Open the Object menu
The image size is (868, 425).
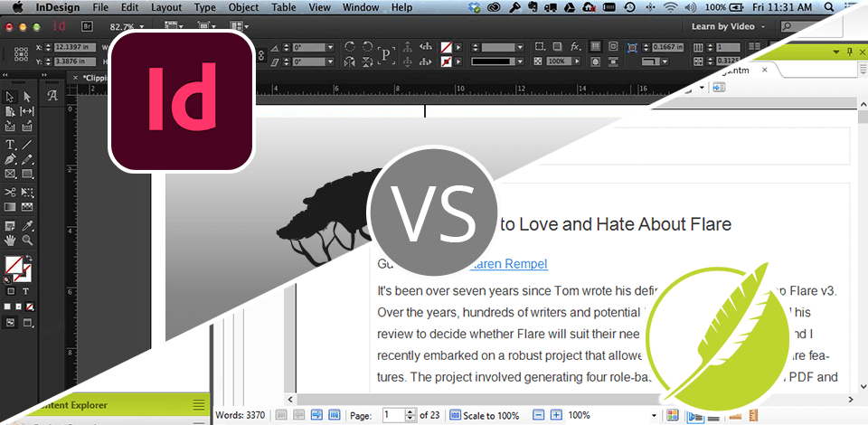(x=243, y=7)
